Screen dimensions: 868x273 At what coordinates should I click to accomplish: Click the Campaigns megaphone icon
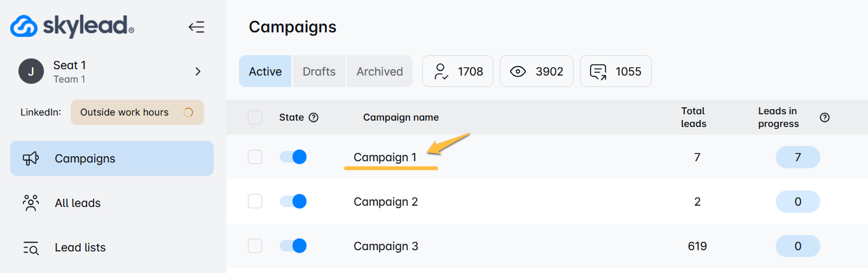click(31, 159)
